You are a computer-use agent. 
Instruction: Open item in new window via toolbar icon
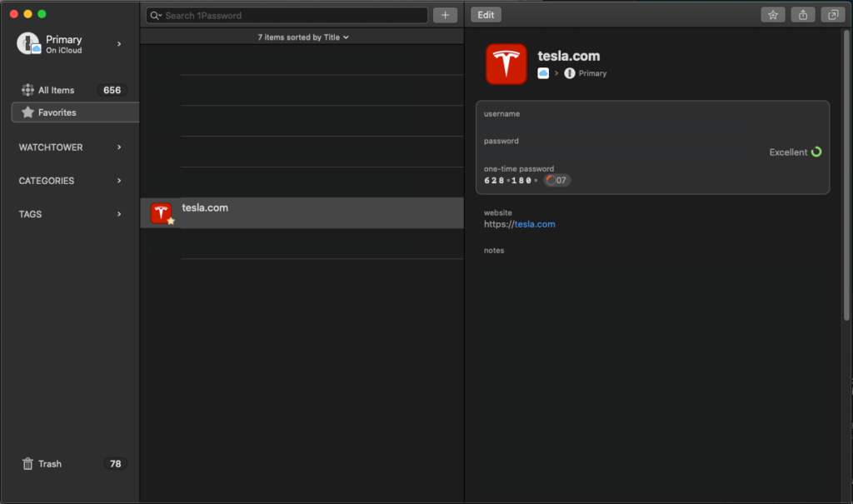click(833, 14)
